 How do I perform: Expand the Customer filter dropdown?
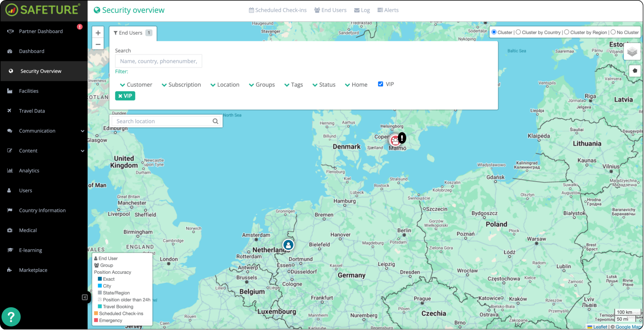click(136, 85)
